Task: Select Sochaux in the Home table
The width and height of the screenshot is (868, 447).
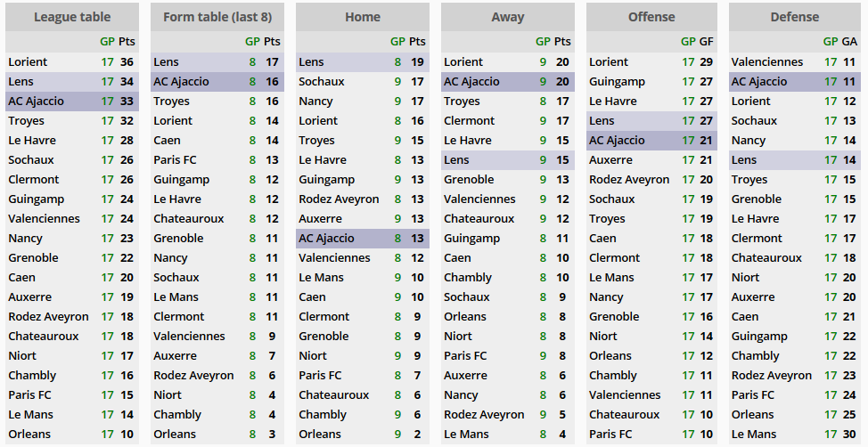Action: coord(322,82)
